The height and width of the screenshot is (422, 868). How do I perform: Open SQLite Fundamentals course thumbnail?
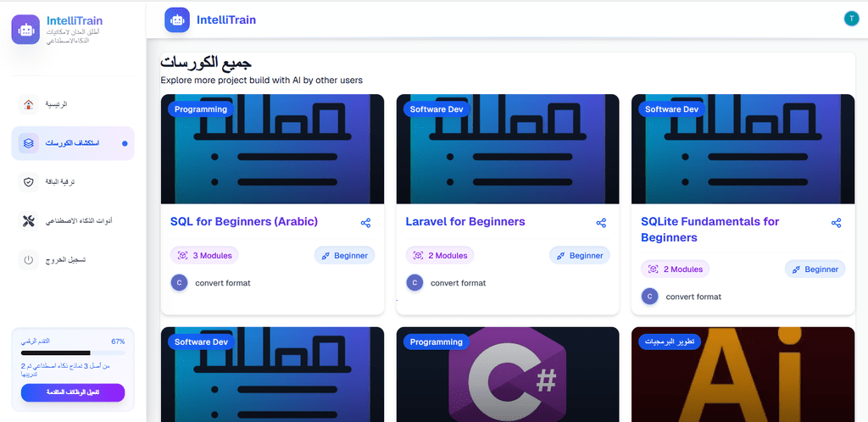743,149
